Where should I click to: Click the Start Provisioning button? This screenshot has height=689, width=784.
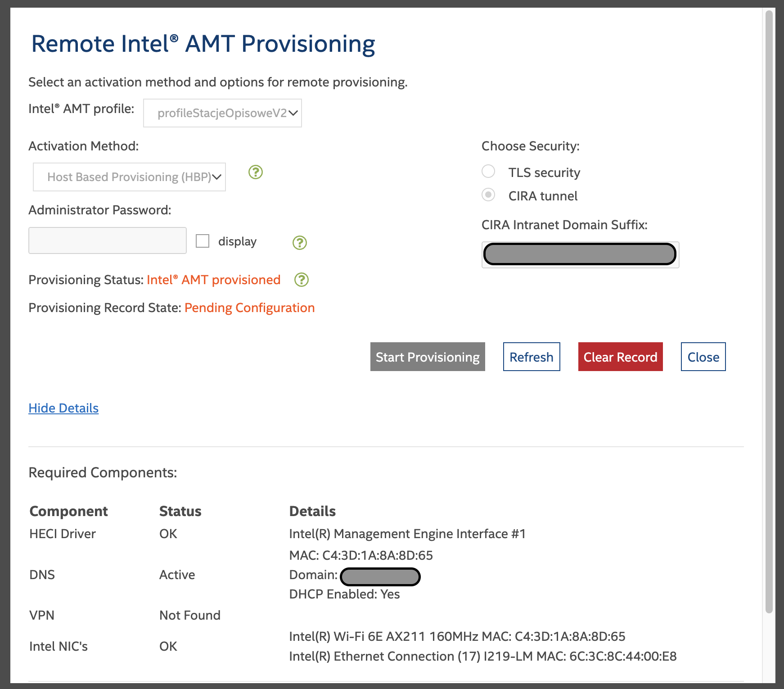[427, 357]
